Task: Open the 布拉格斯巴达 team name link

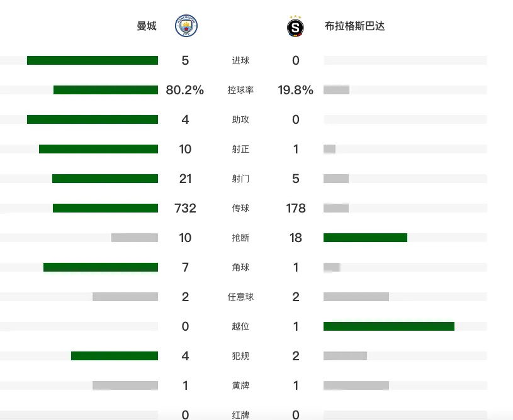Action: click(354, 26)
